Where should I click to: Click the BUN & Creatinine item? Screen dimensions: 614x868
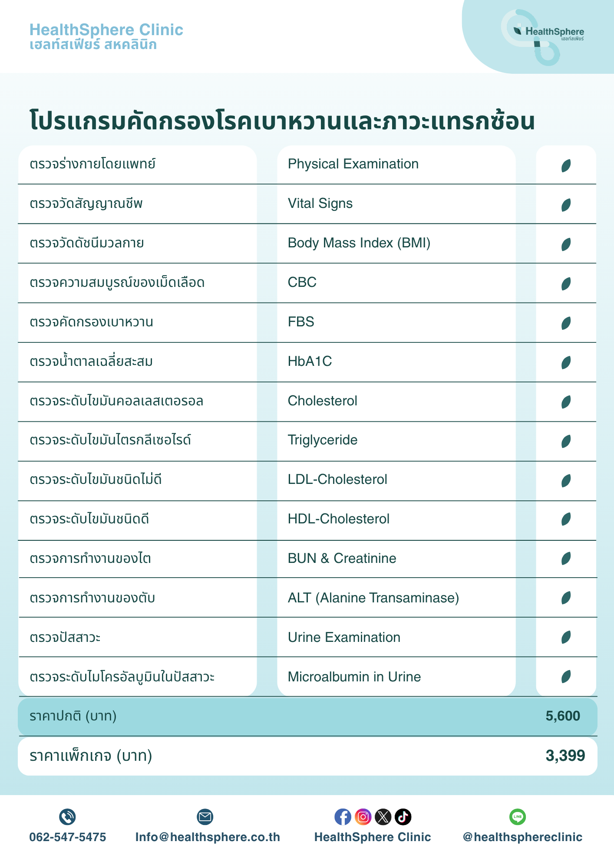pyautogui.click(x=342, y=558)
